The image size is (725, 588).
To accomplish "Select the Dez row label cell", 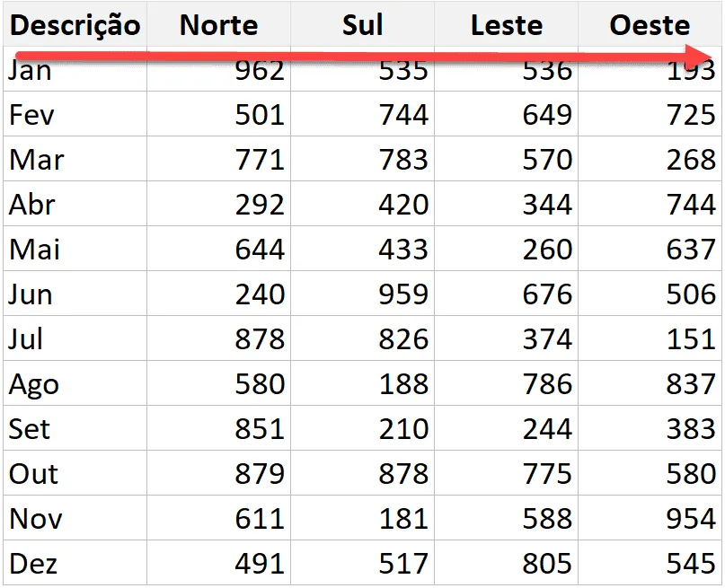I will pos(75,563).
